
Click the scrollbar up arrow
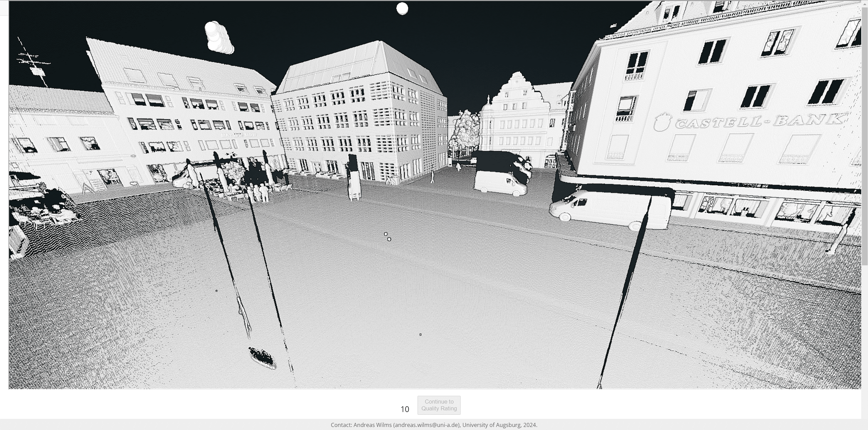click(865, 3)
